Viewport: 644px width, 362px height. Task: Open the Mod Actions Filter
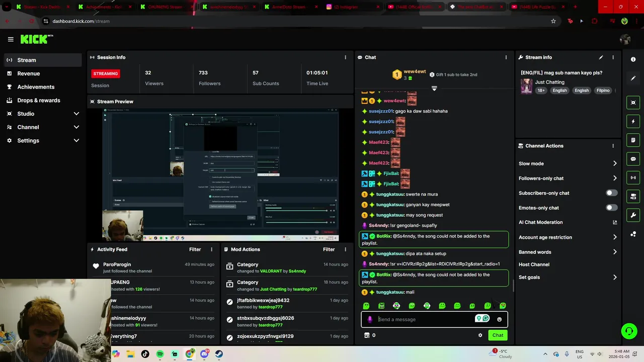coord(329,249)
